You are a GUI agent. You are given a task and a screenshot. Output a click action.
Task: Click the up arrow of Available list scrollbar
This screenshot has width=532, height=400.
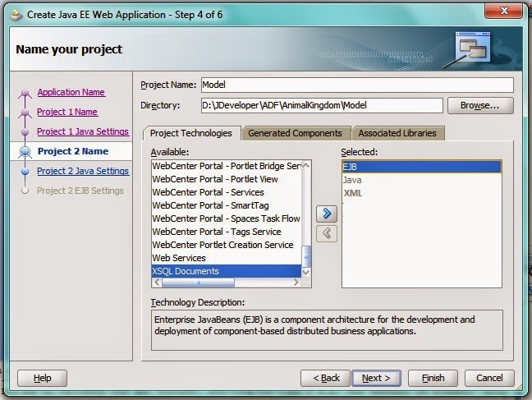(x=306, y=166)
